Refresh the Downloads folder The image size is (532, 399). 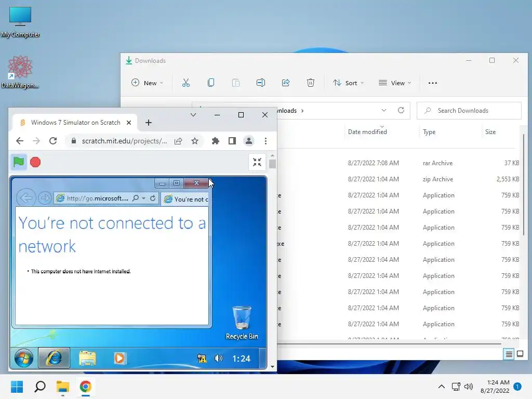(x=401, y=110)
